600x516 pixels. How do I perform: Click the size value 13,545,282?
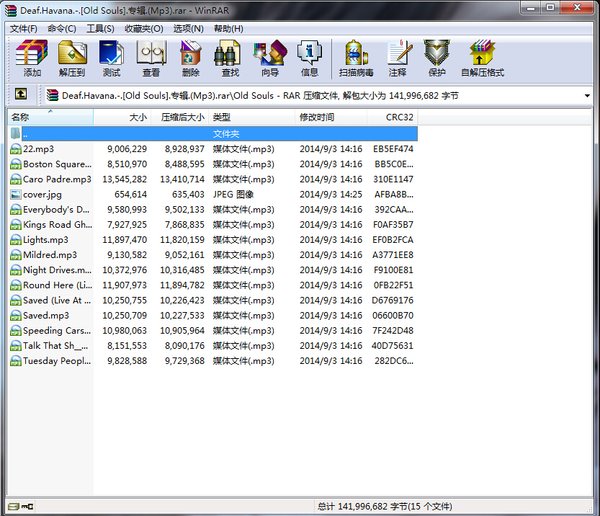point(125,179)
